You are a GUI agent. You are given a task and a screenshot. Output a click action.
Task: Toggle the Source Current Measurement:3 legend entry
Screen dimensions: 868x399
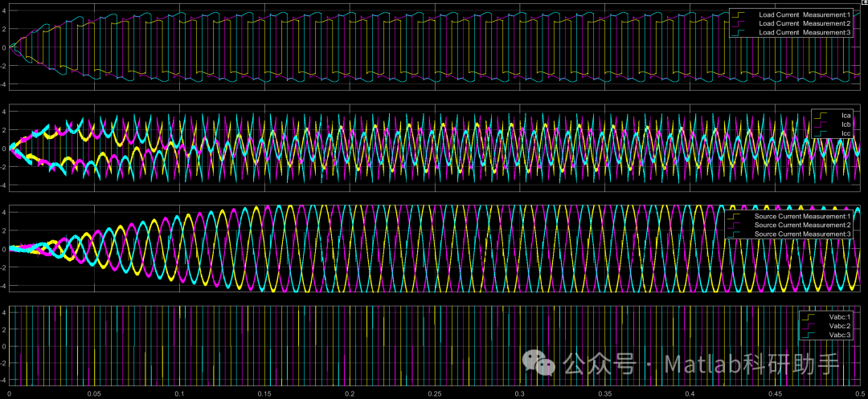(x=790, y=234)
